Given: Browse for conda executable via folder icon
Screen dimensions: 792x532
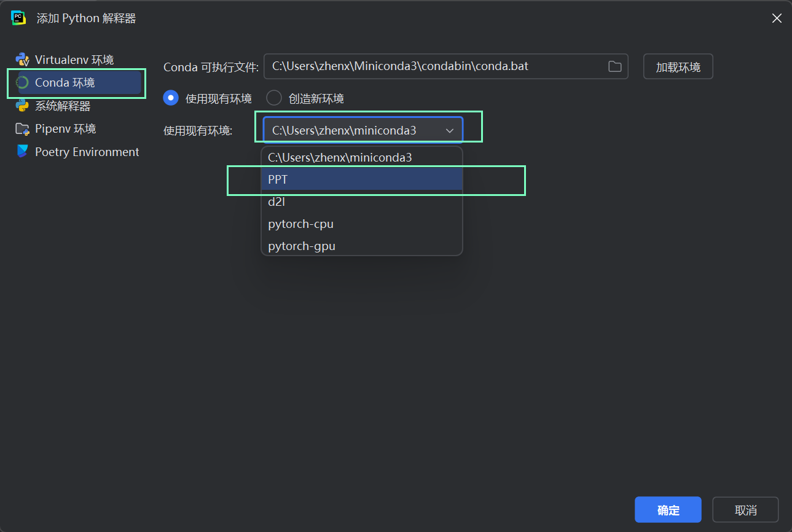Looking at the screenshot, I should (x=615, y=66).
